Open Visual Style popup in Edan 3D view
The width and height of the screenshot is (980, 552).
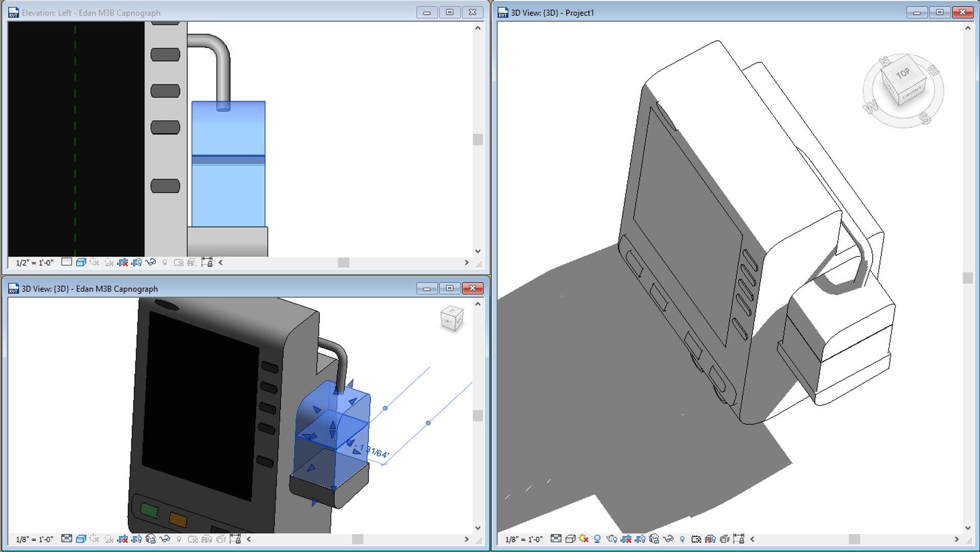pos(81,539)
